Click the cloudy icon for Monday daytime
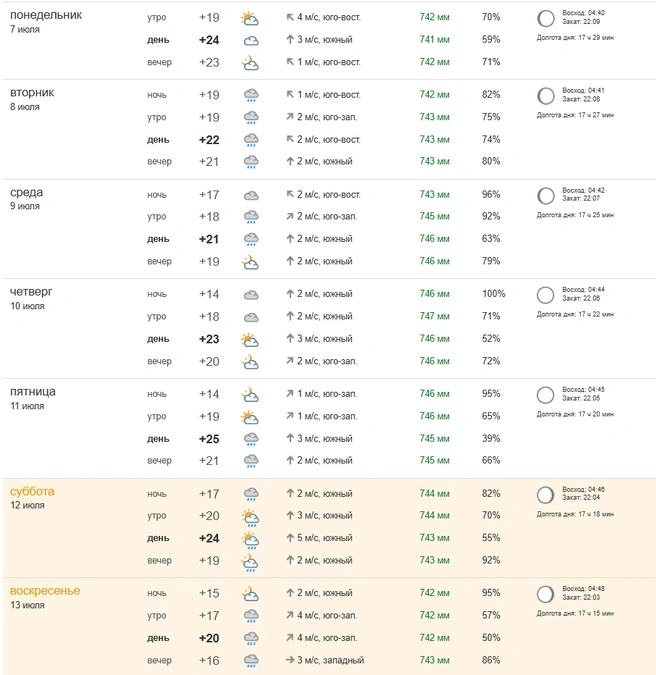This screenshot has height=675, width=656. pos(251,41)
